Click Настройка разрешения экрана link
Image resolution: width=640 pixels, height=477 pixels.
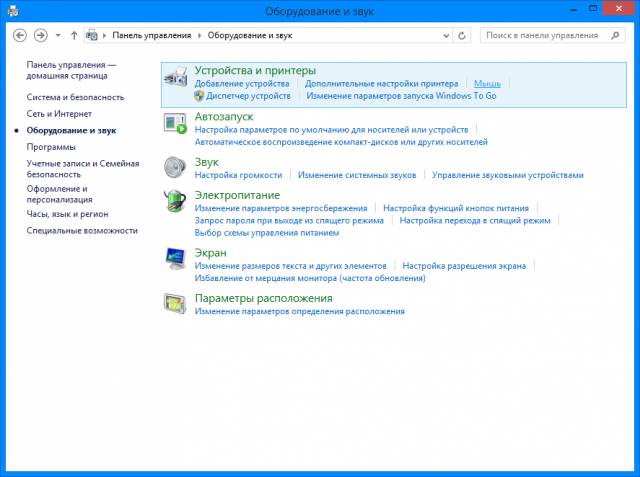click(464, 266)
